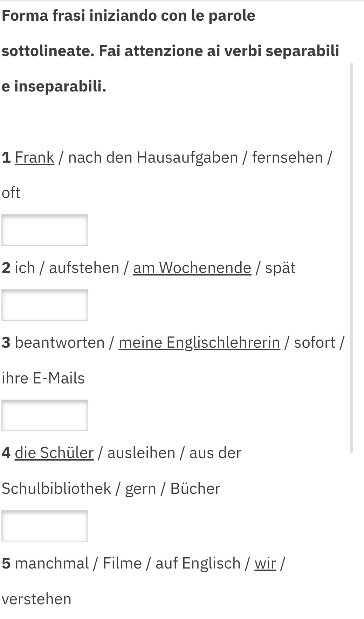
Task: Click the underlined phrase 'am Wochenende'
Action: pos(192,268)
